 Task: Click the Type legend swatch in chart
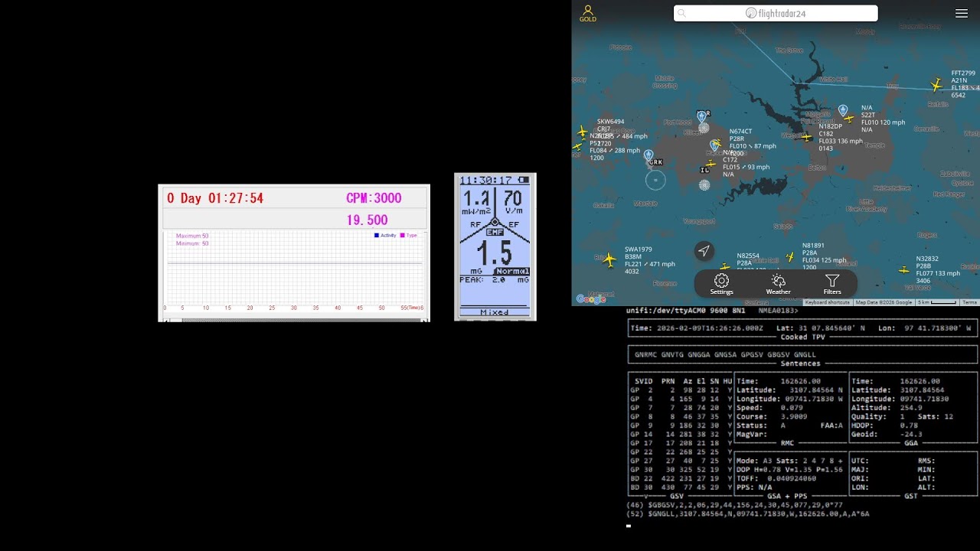click(x=403, y=236)
